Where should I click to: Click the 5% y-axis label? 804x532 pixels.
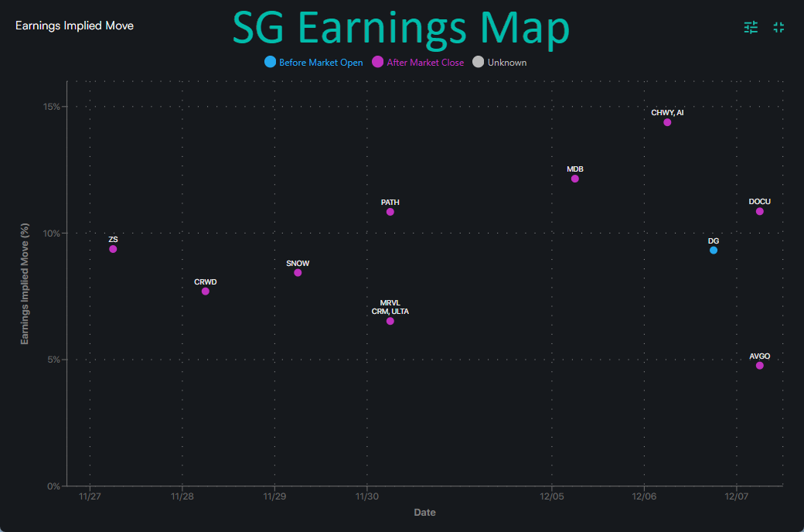coord(54,360)
